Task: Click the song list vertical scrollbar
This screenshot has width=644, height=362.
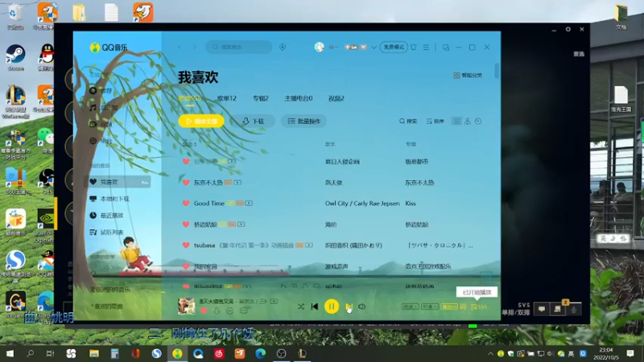Action: (x=497, y=71)
